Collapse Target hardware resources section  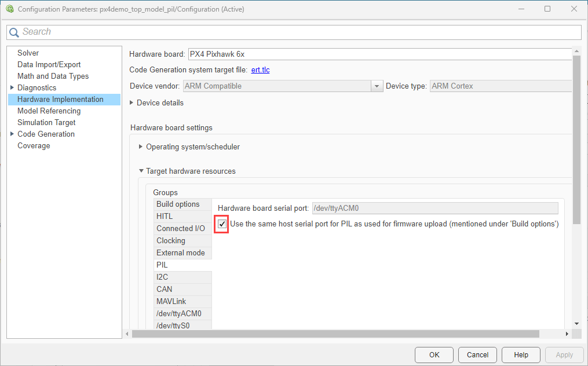[141, 171]
